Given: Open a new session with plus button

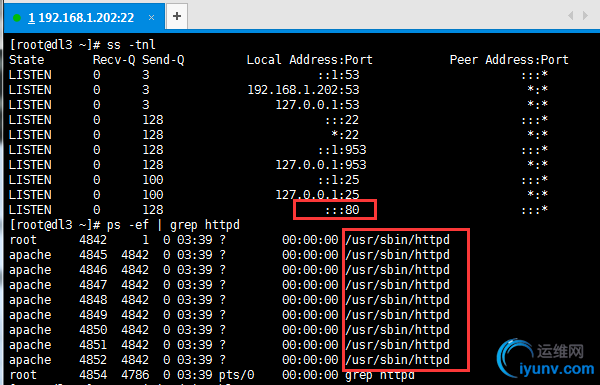Looking at the screenshot, I should click(177, 16).
